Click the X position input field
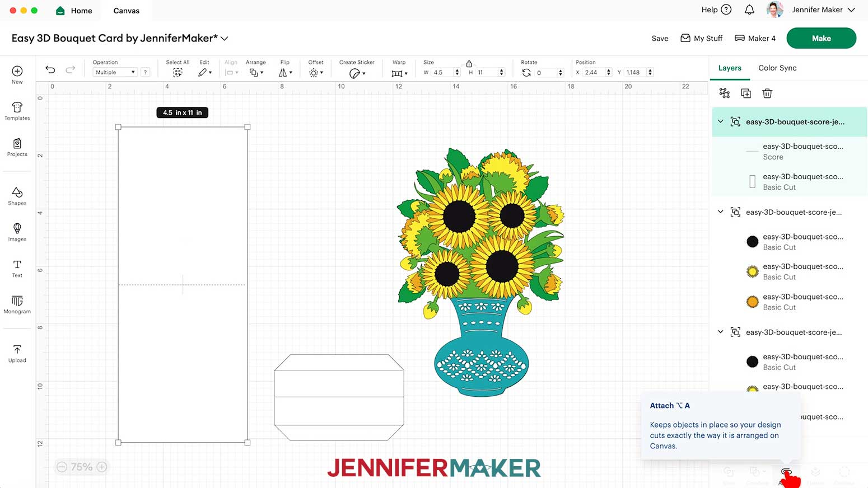The image size is (868, 488). point(594,72)
